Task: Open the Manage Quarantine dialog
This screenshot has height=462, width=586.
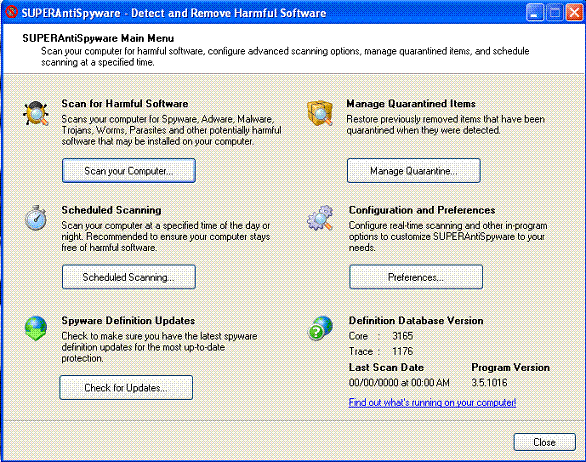Action: point(414,171)
